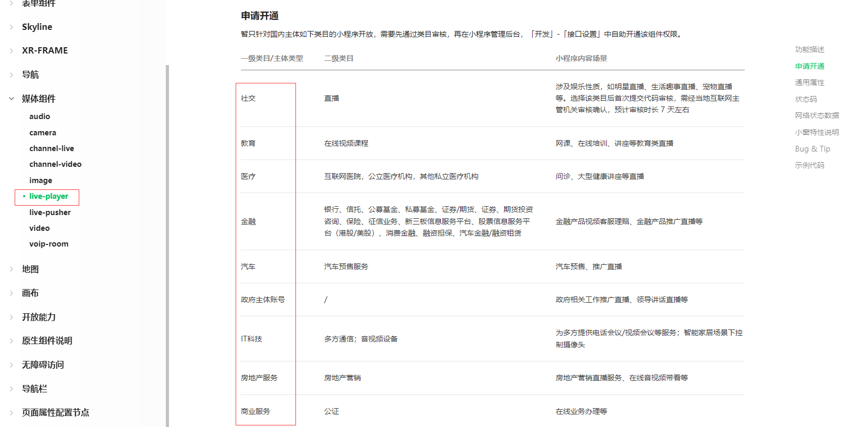Click the 金融 category cell
The height and width of the screenshot is (427, 868).
pos(248,221)
